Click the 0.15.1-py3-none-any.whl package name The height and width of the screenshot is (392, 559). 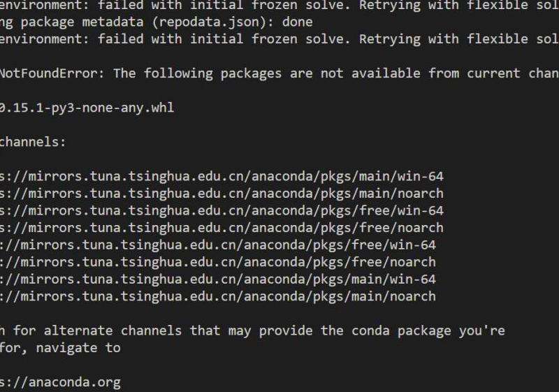[x=87, y=108]
